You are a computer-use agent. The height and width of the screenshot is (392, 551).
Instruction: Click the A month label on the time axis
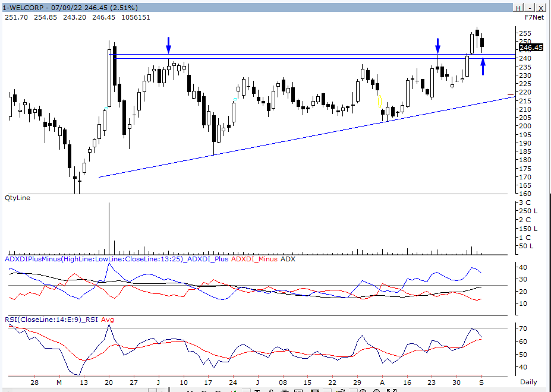tap(382, 382)
